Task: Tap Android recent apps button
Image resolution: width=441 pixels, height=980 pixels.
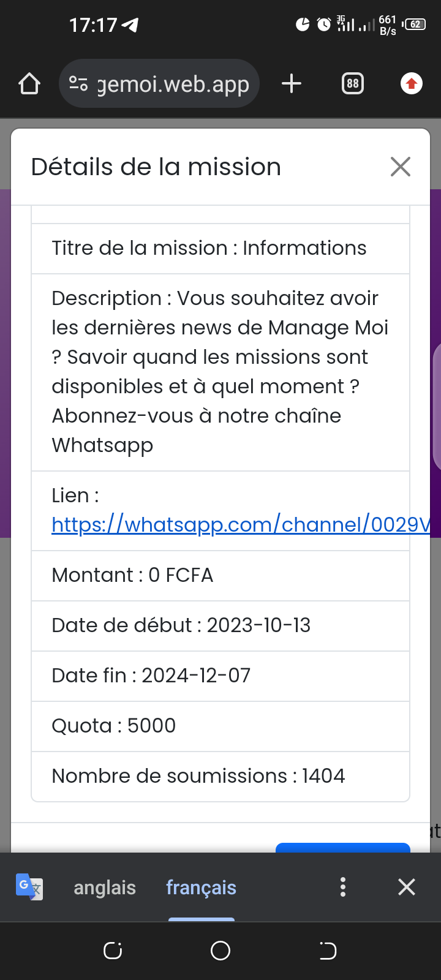Action: (x=113, y=951)
